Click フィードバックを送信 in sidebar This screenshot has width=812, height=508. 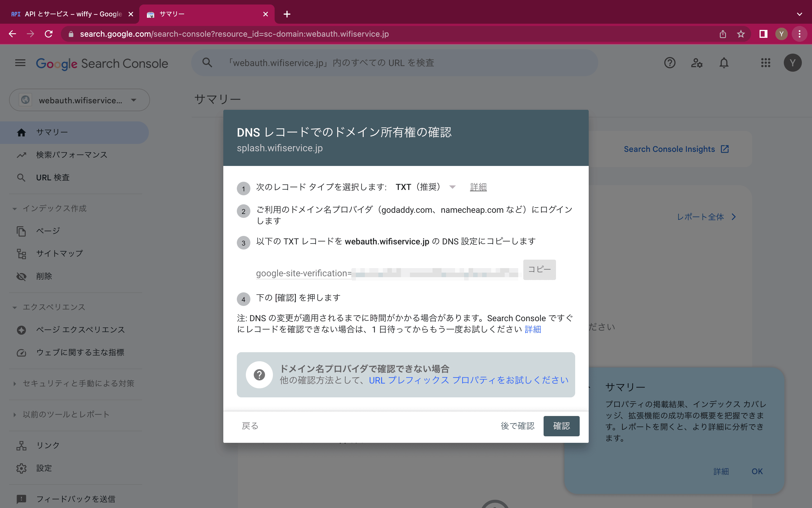pyautogui.click(x=74, y=499)
